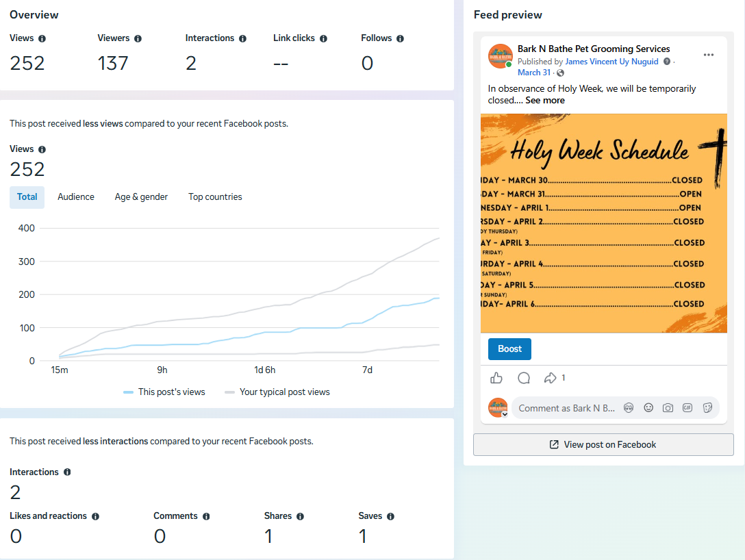The width and height of the screenshot is (745, 560).
Task: Click the Follows info icon
Action: (x=400, y=38)
